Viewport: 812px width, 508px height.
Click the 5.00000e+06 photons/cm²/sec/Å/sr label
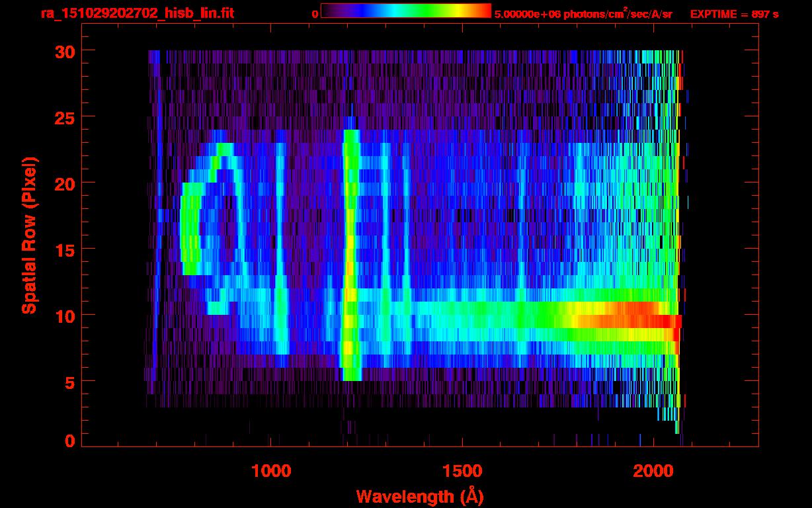[583, 13]
